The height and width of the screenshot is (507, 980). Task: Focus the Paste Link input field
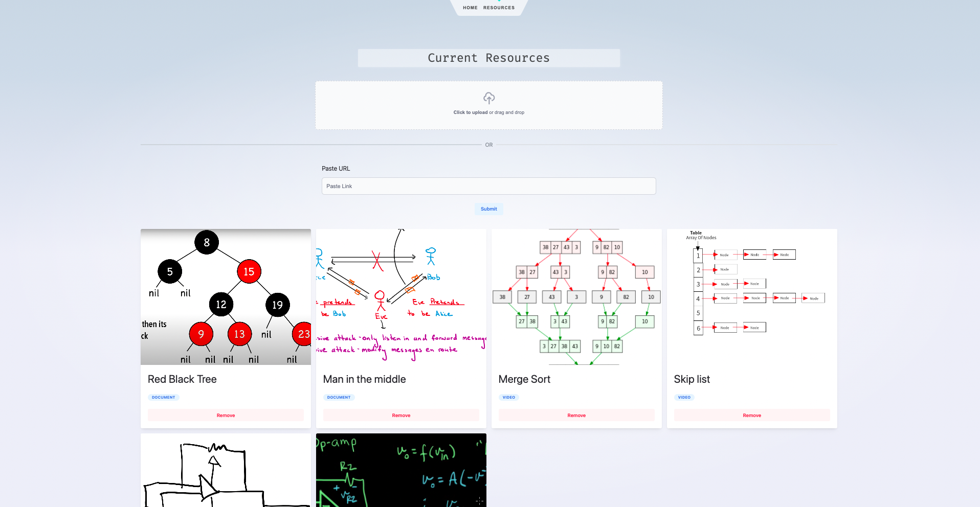click(x=489, y=186)
